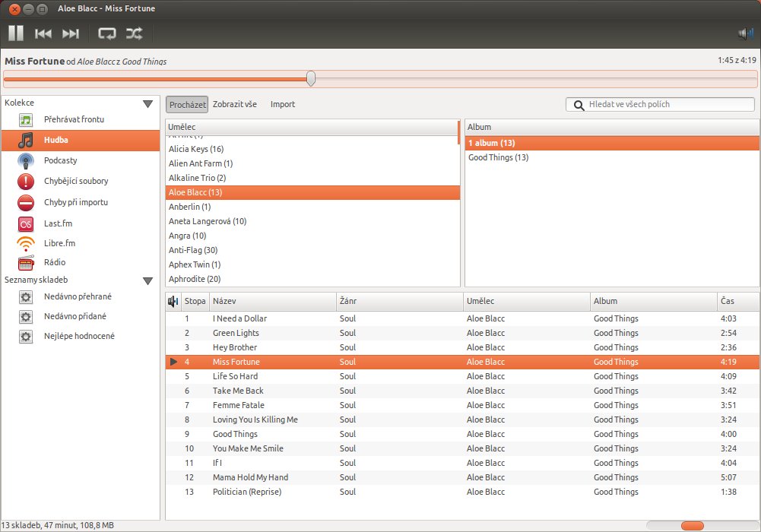Pause the currently playing song

pyautogui.click(x=16, y=33)
